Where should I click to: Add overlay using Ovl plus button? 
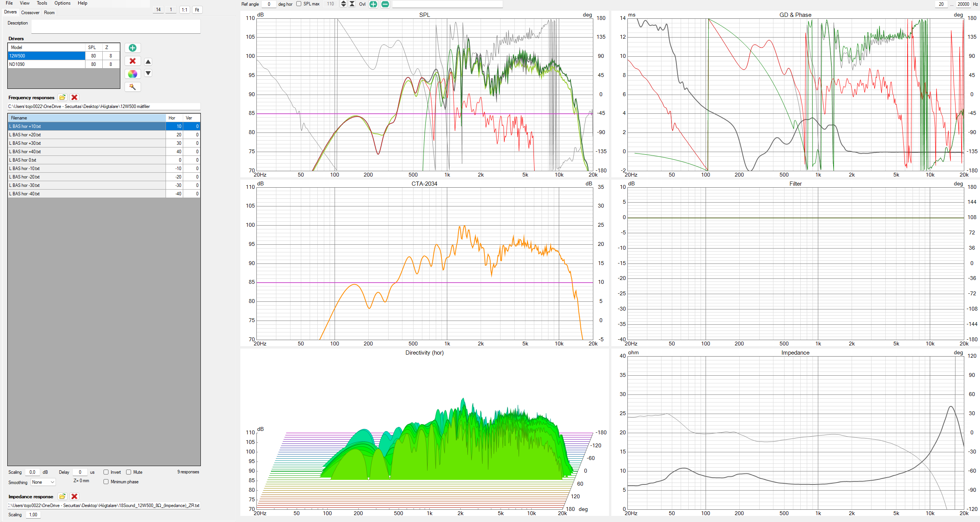coord(373,4)
